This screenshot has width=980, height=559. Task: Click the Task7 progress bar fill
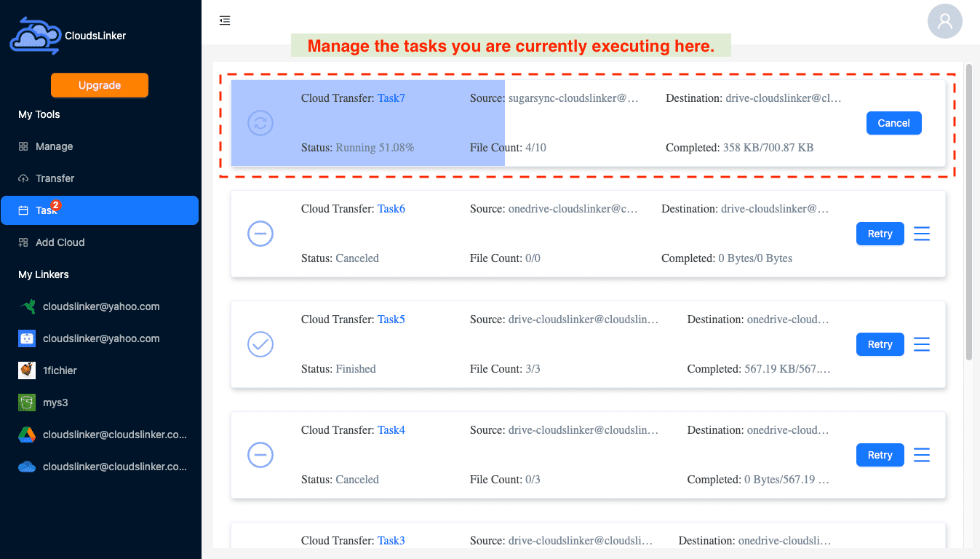[x=368, y=123]
